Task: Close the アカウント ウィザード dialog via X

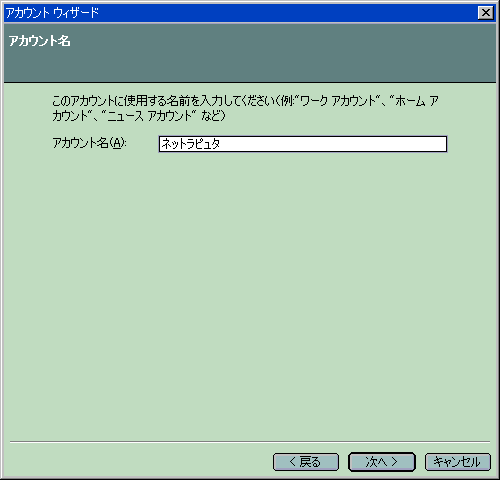Action: tap(486, 13)
